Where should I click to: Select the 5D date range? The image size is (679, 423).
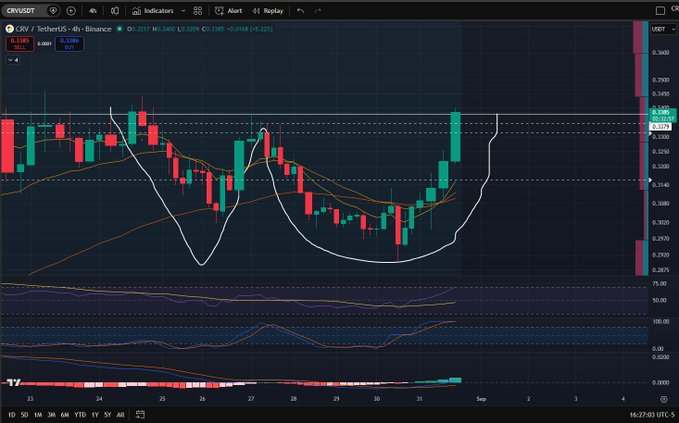click(24, 415)
